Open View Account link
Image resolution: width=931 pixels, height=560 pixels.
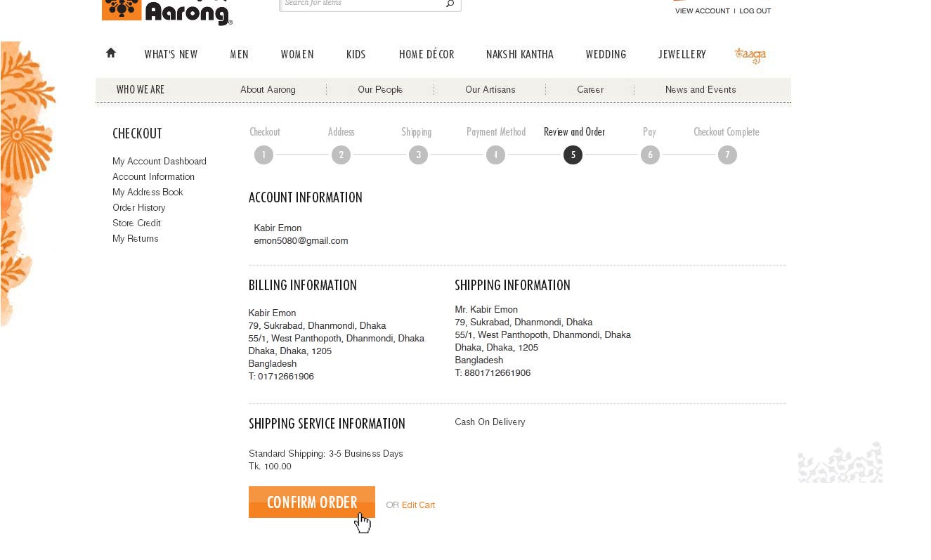703,11
